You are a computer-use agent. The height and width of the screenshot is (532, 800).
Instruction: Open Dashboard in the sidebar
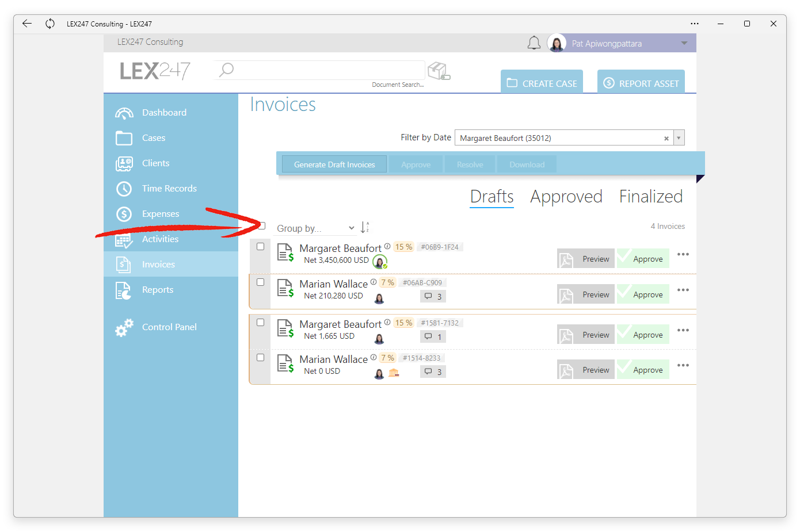click(171, 113)
